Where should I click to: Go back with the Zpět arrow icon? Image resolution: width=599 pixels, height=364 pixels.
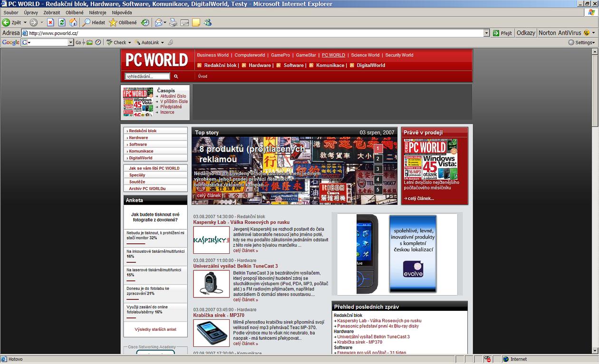(x=6, y=22)
